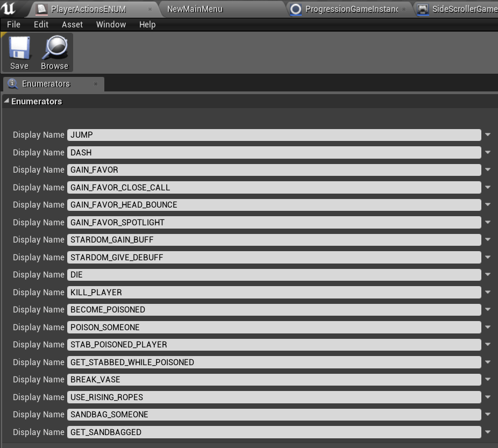Click the Save floppy disk icon
This screenshot has height=448, width=498.
pyautogui.click(x=19, y=49)
